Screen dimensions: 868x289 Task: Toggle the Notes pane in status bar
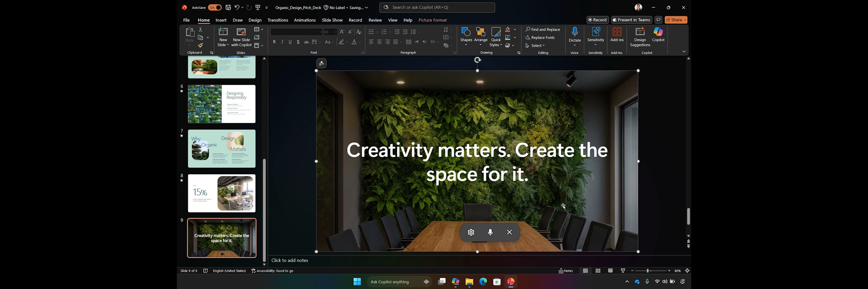pos(566,271)
